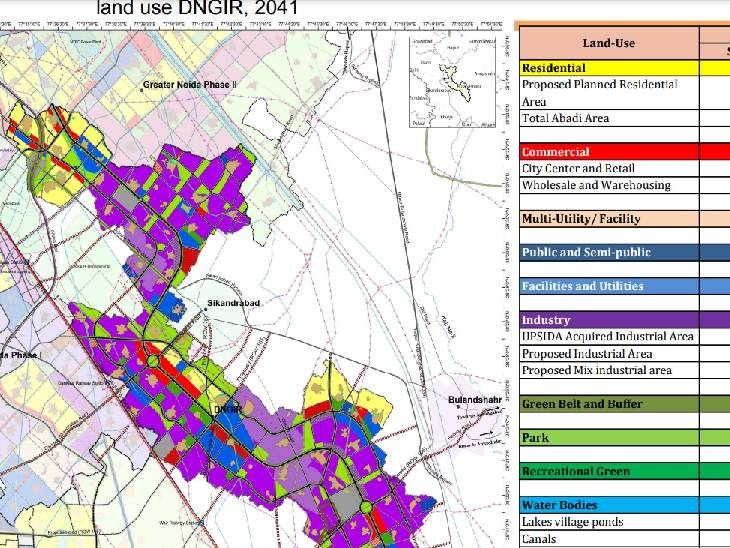Select the Park legend row

[x=608, y=438]
